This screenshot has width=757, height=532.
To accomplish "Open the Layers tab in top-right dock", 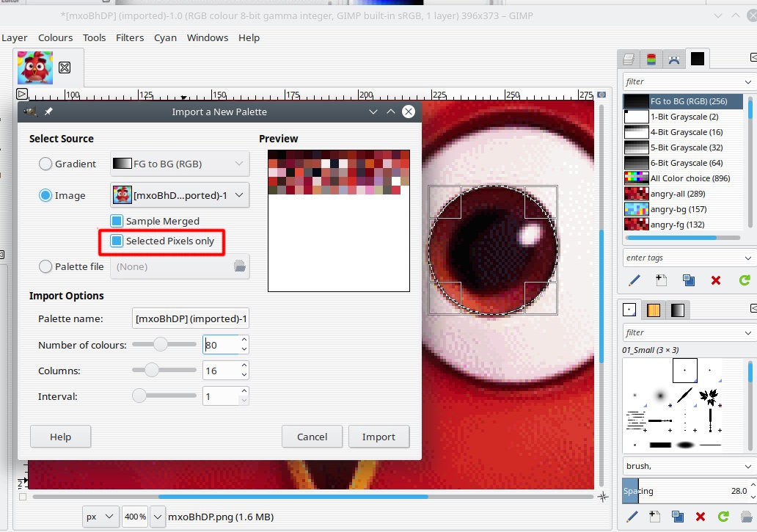I will [x=629, y=59].
